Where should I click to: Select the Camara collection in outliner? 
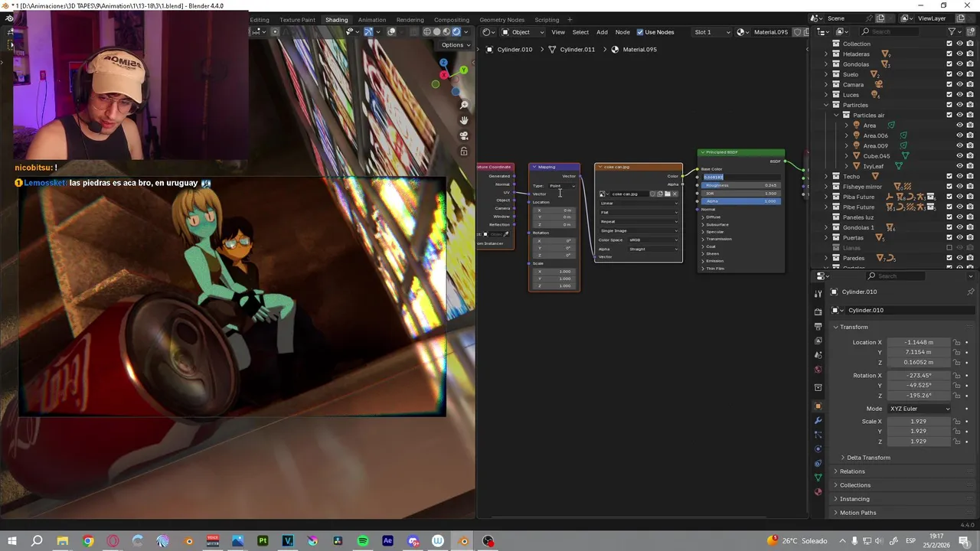pos(853,85)
